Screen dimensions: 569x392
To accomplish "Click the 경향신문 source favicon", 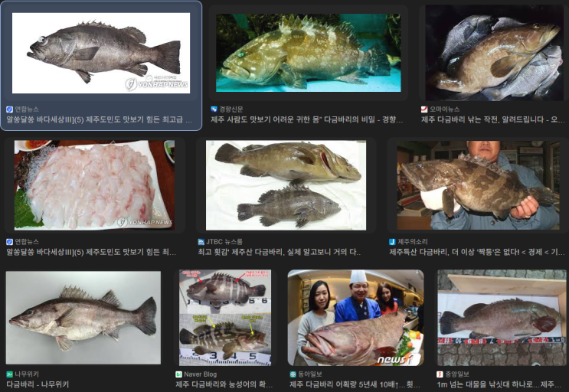I will 214,109.
